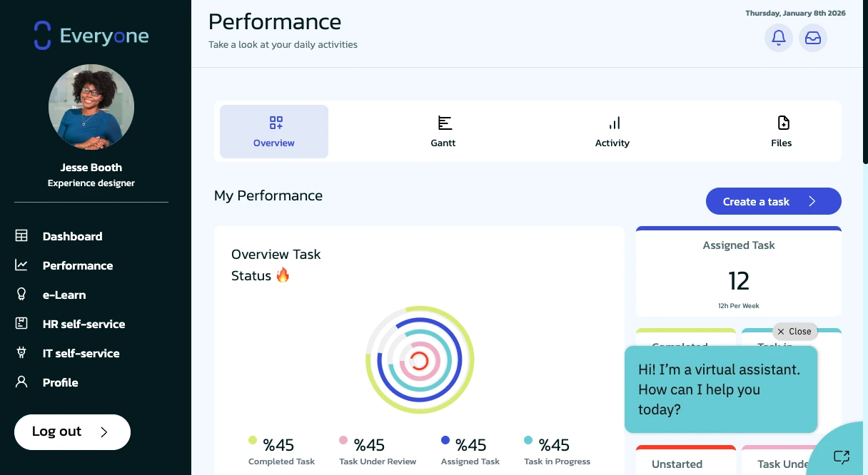Select the Files tab
Image resolution: width=868 pixels, height=475 pixels.
782,132
